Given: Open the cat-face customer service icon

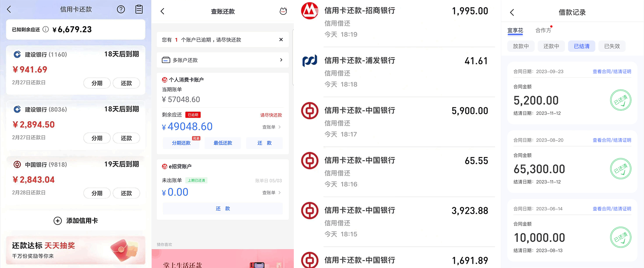Looking at the screenshot, I should point(283,11).
